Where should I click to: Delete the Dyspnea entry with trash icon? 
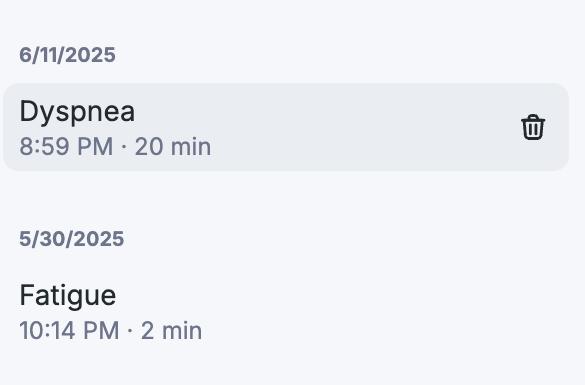tap(533, 127)
